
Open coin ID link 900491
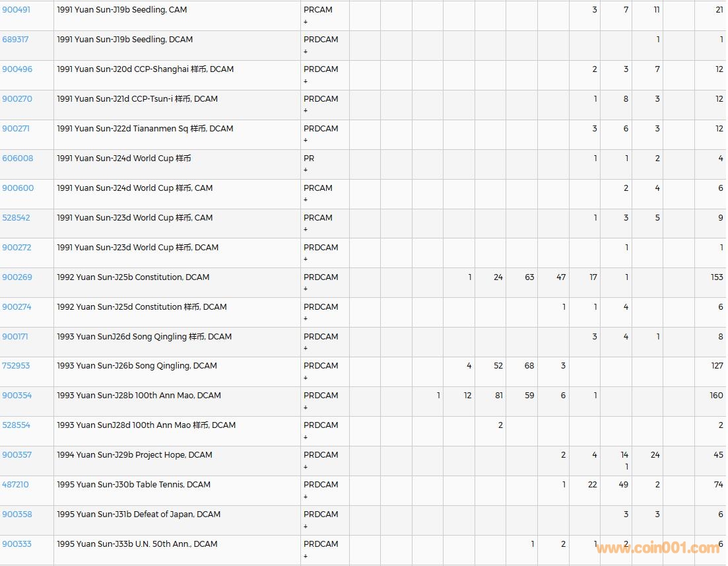[17, 10]
